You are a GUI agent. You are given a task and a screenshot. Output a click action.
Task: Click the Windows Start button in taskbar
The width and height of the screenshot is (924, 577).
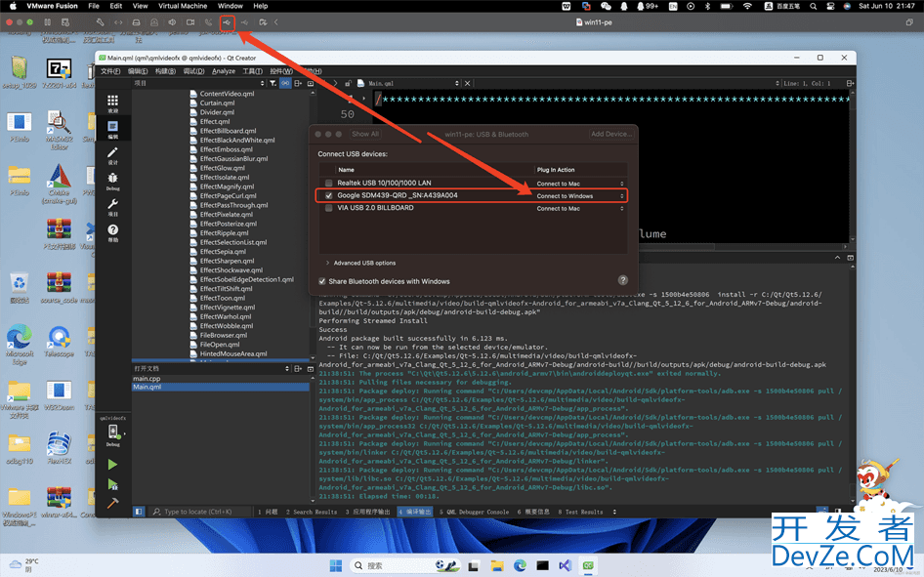tap(336, 566)
